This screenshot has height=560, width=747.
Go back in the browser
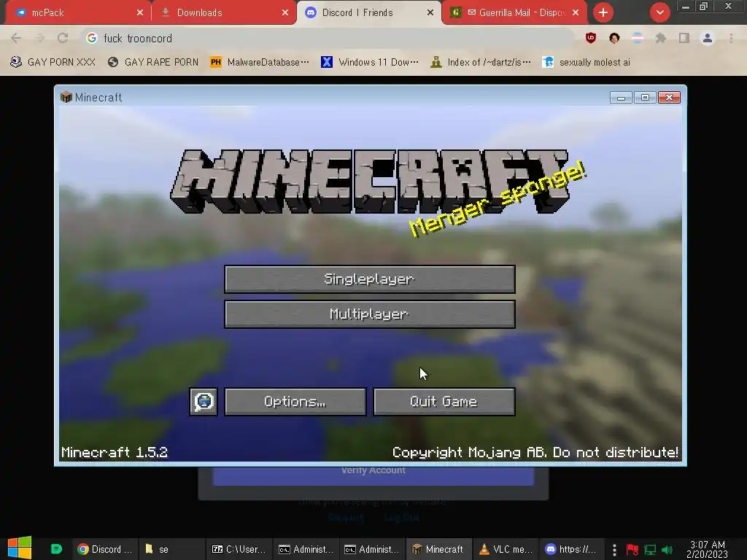tap(16, 38)
